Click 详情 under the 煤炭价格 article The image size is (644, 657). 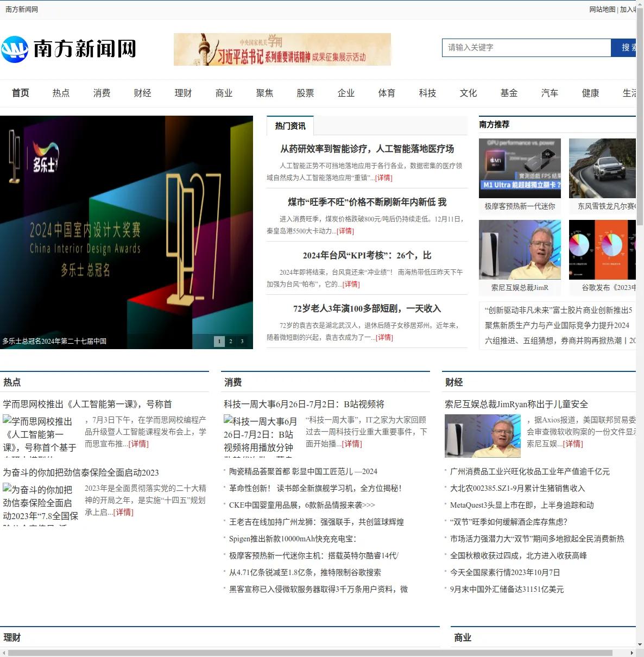point(345,231)
